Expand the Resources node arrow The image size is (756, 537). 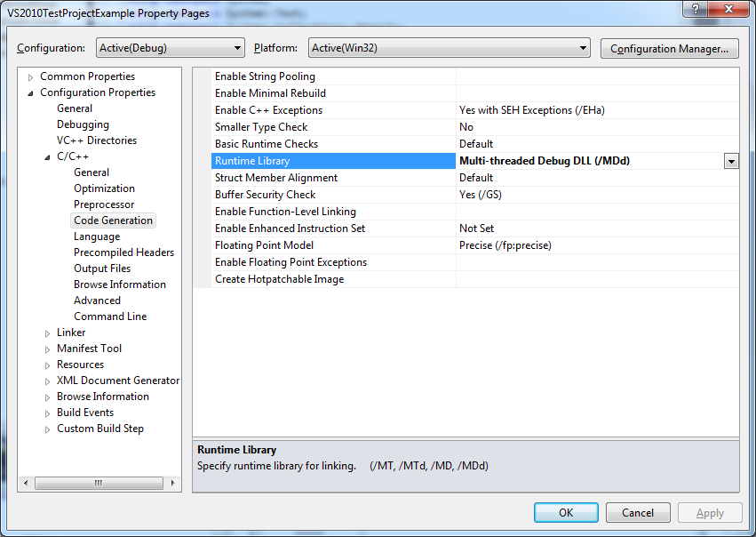[x=47, y=365]
